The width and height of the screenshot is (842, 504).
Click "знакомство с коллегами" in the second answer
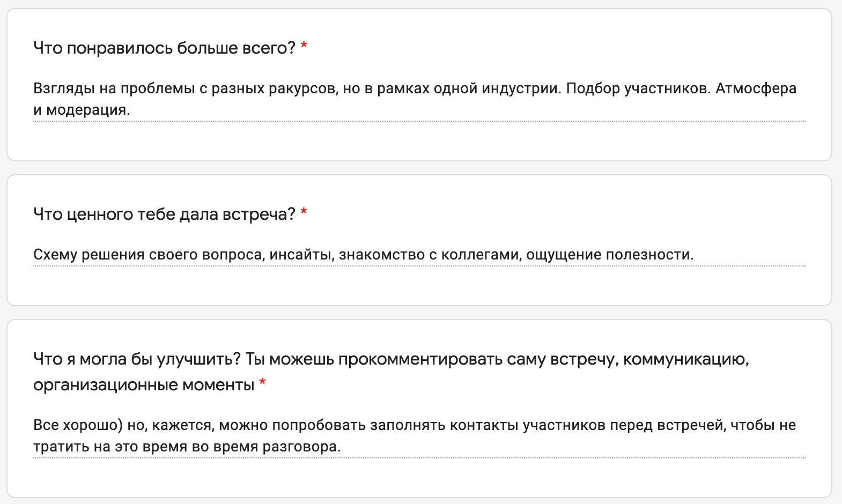click(x=430, y=255)
